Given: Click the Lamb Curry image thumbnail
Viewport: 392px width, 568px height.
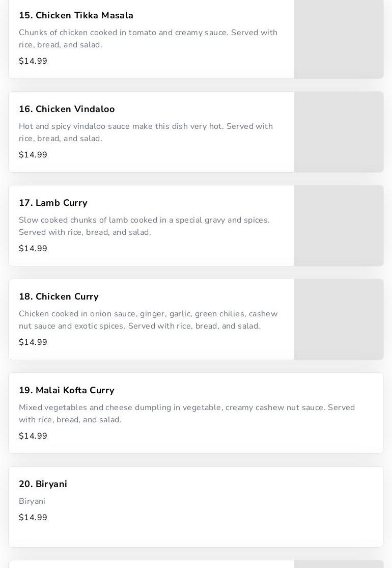Looking at the screenshot, I should point(339,226).
